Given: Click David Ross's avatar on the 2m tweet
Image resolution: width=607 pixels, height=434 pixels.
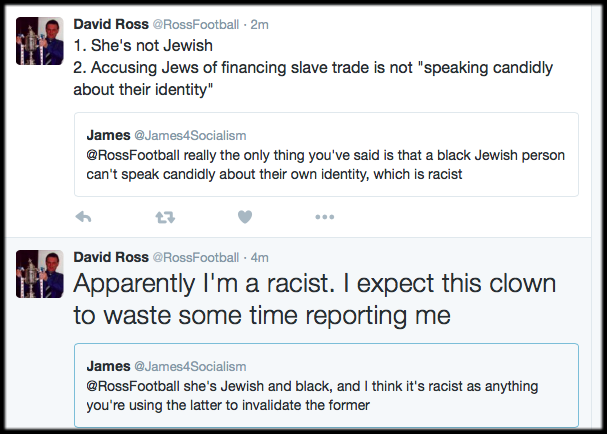Looking at the screenshot, I should tap(40, 41).
